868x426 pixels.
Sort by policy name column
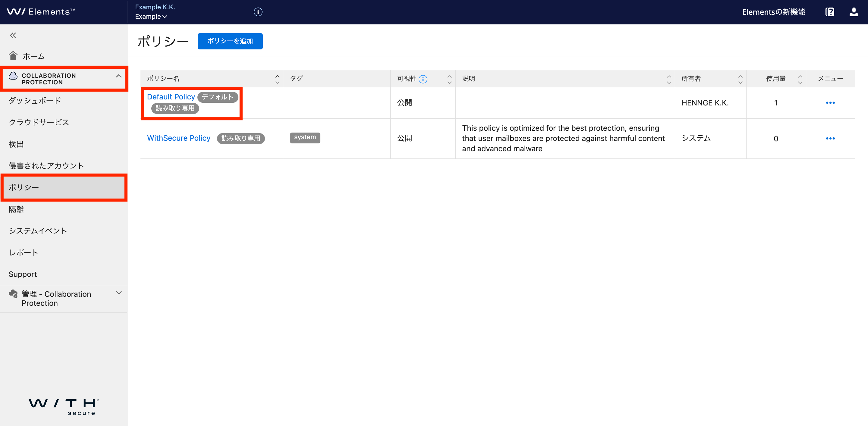(x=277, y=80)
